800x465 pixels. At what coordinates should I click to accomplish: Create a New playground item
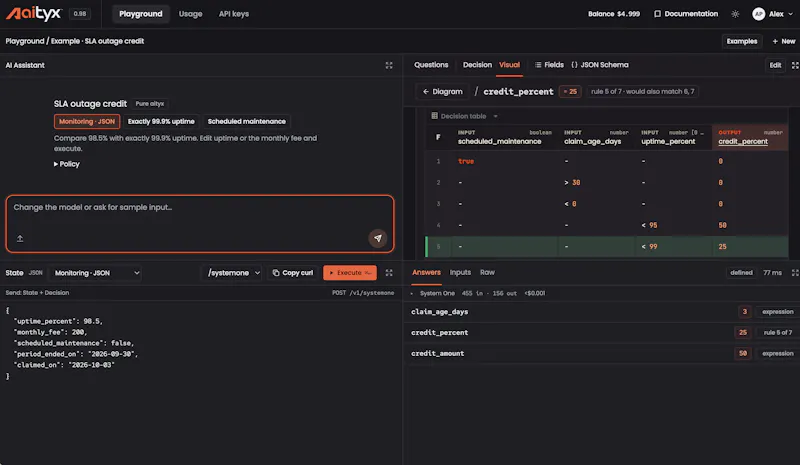tap(783, 41)
